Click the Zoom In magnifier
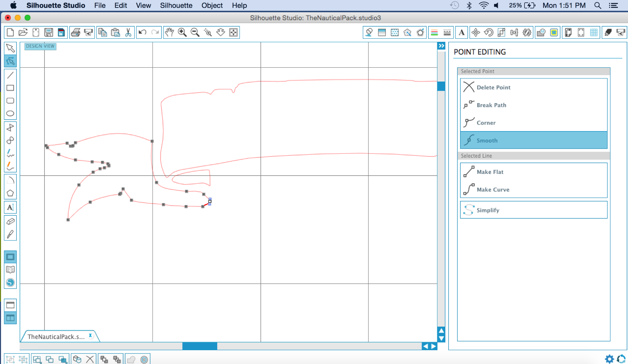The height and width of the screenshot is (364, 628). [x=182, y=32]
